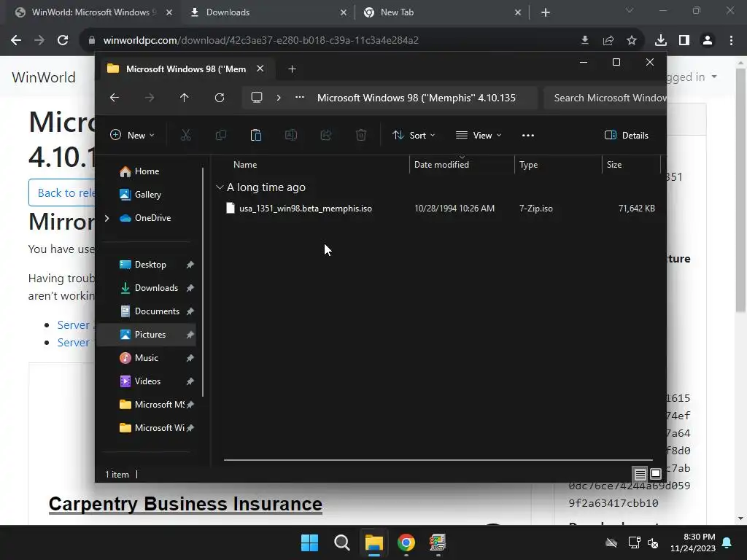Open Desktop in navigation pane
This screenshot has width=747, height=560.
point(150,264)
